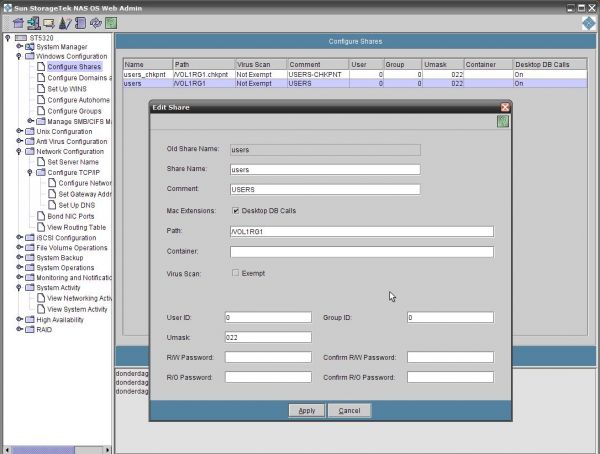The height and width of the screenshot is (454, 600).
Task: Click the Share Name input field
Action: pyautogui.click(x=325, y=170)
